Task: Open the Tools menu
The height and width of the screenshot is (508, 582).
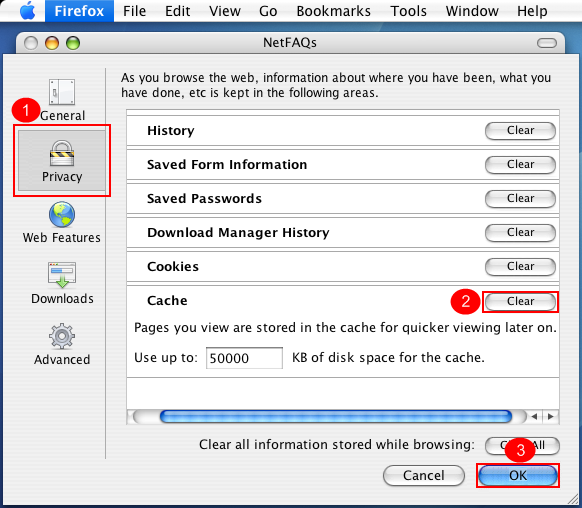Action: click(408, 11)
